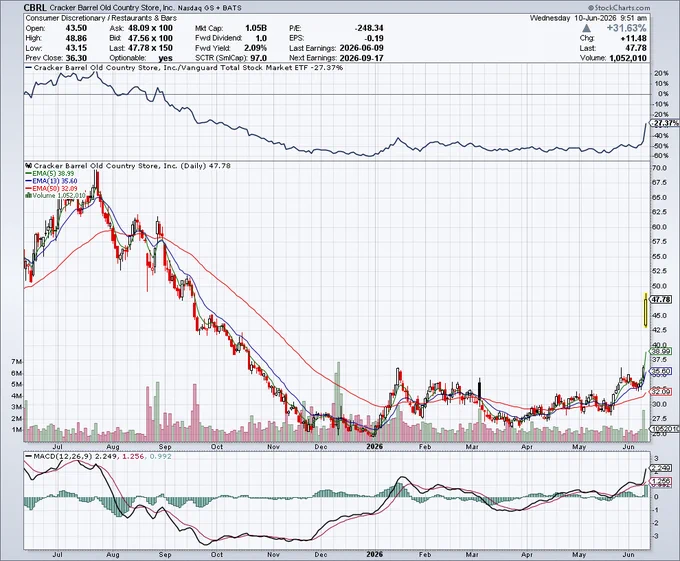Click the 2.249 MACD axis tag
This screenshot has width=680, height=561.
coord(661,468)
